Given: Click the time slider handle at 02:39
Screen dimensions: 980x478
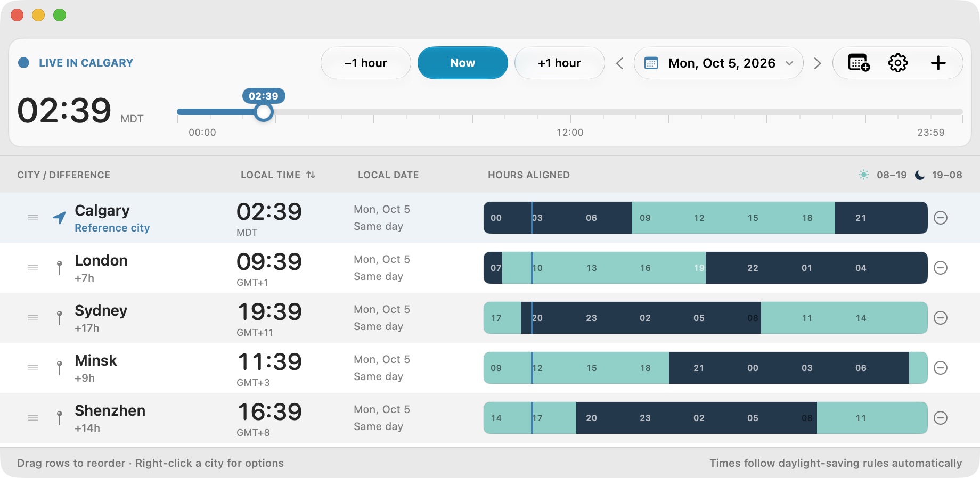Looking at the screenshot, I should (264, 112).
